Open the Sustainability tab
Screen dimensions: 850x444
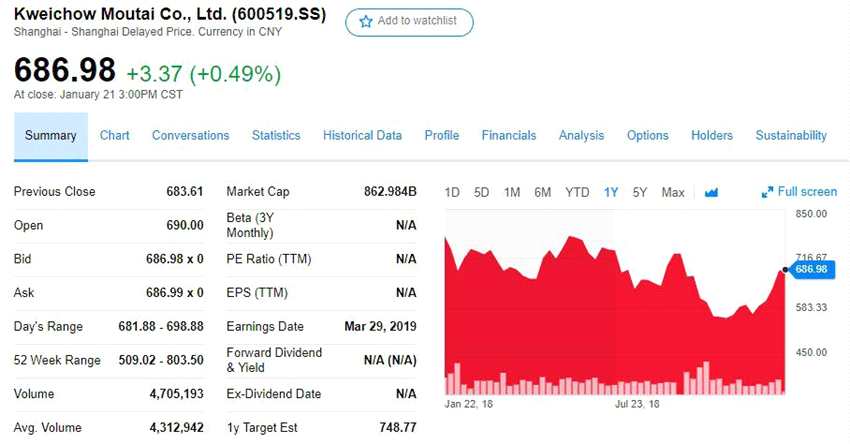coord(791,136)
